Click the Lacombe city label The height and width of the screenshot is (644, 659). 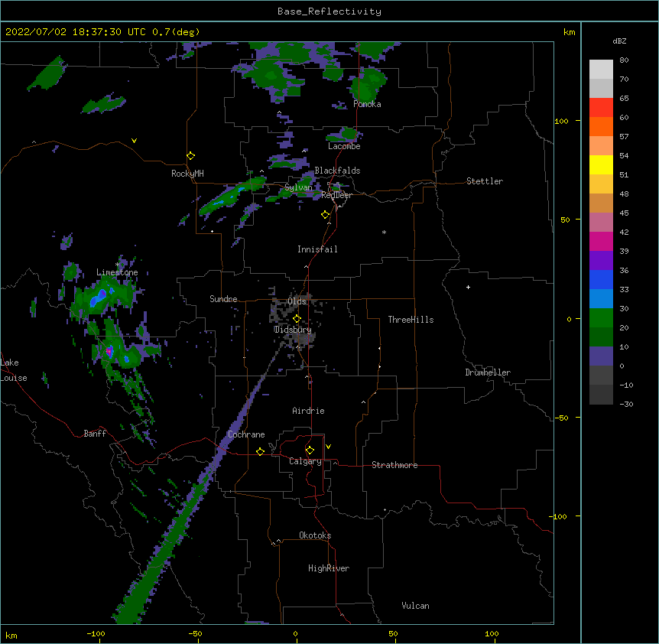point(344,146)
